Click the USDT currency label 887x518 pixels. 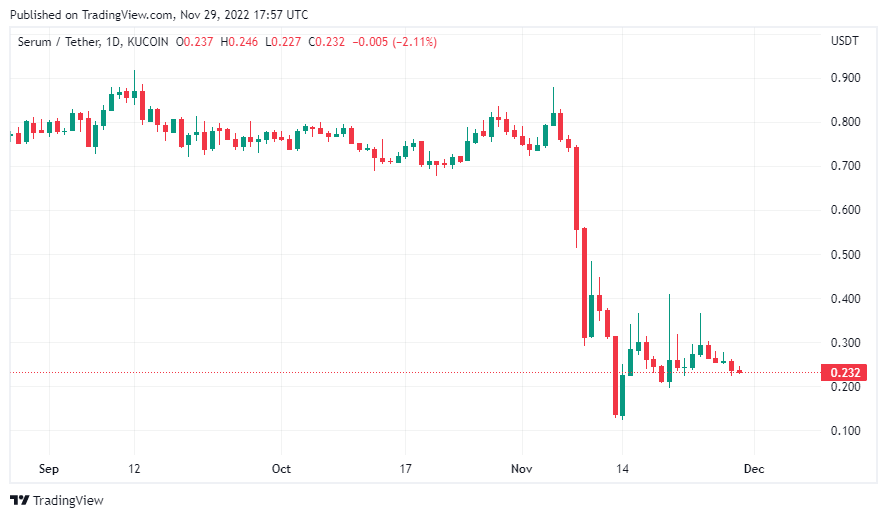[x=844, y=42]
